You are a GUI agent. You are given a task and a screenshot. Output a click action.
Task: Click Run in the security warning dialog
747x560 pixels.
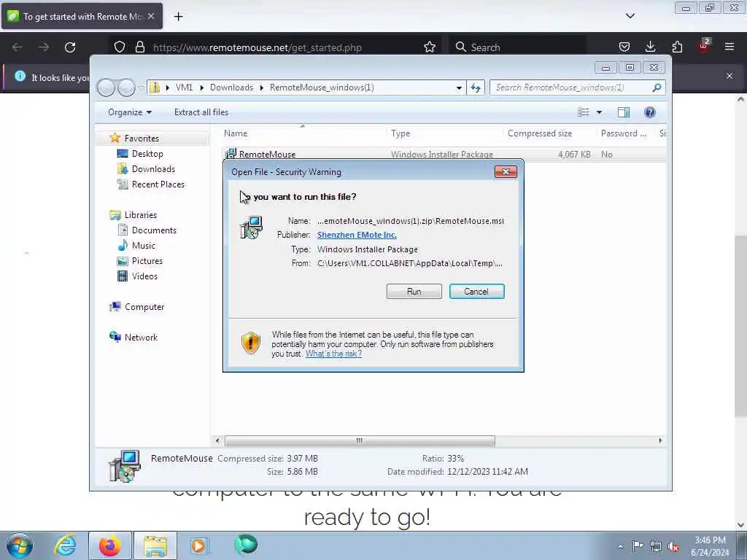[414, 292]
